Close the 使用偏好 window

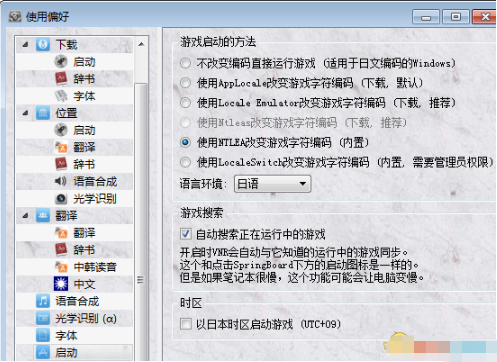click(485, 17)
